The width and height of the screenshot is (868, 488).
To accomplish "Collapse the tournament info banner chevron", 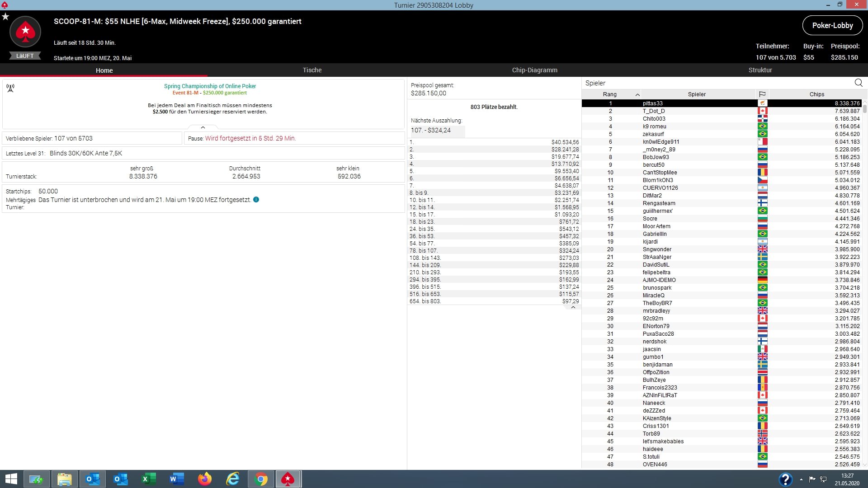I will pyautogui.click(x=203, y=127).
